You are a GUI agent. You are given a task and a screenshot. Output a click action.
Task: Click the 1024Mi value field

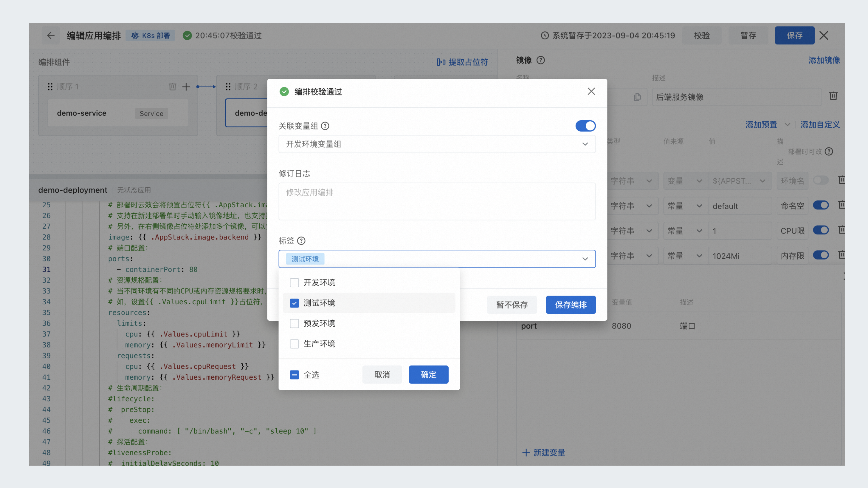coord(740,256)
